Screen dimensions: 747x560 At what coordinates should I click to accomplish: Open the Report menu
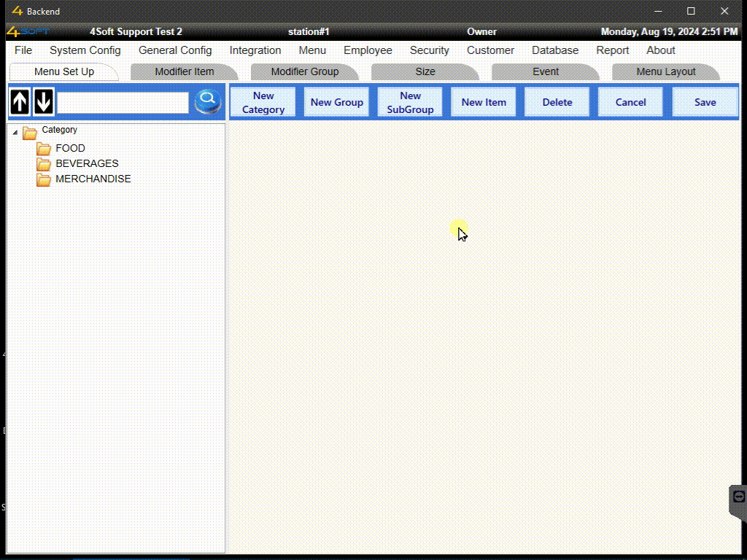(x=613, y=50)
